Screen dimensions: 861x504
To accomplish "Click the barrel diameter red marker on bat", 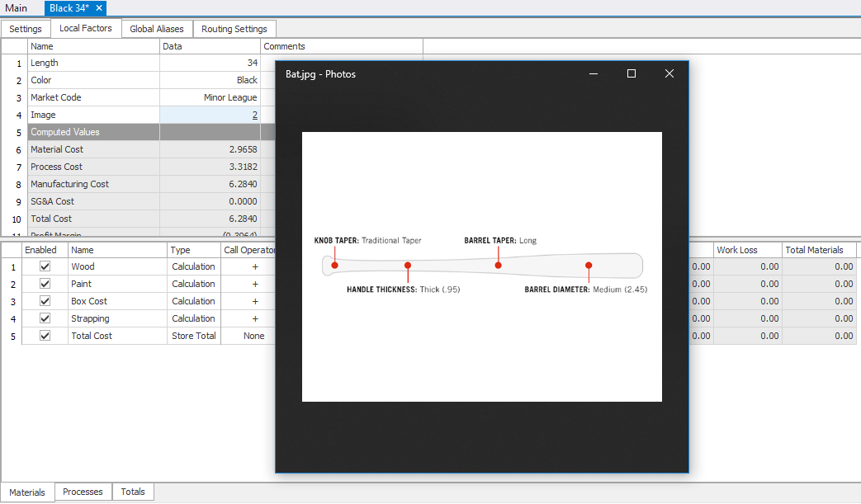I will [x=589, y=266].
